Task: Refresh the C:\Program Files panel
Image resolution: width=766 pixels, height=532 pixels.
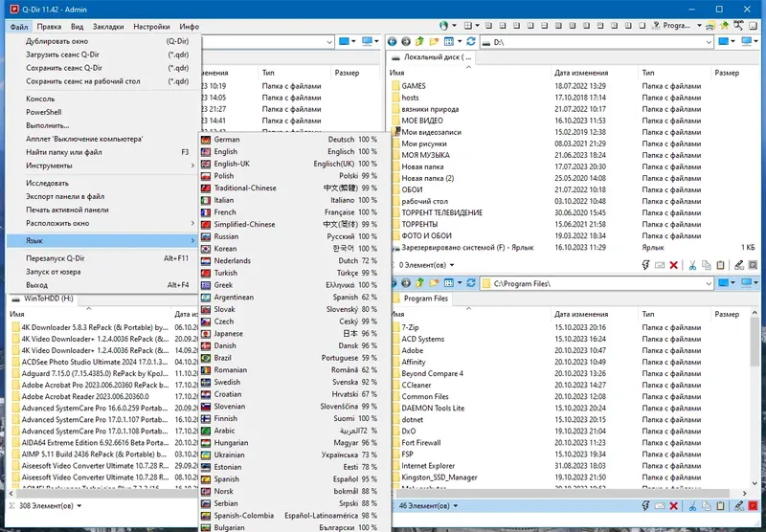Action: tap(471, 283)
